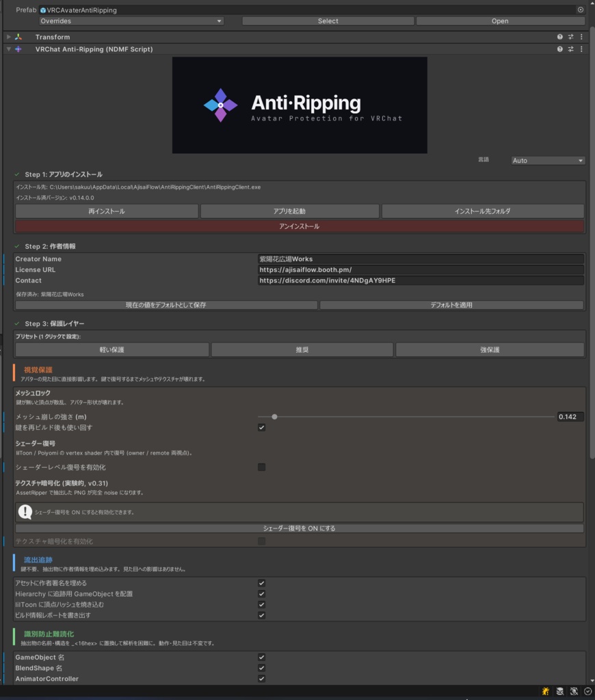This screenshot has height=700, width=595.
Task: Open presets for VRChat Anti-Ripping script
Action: coord(570,49)
